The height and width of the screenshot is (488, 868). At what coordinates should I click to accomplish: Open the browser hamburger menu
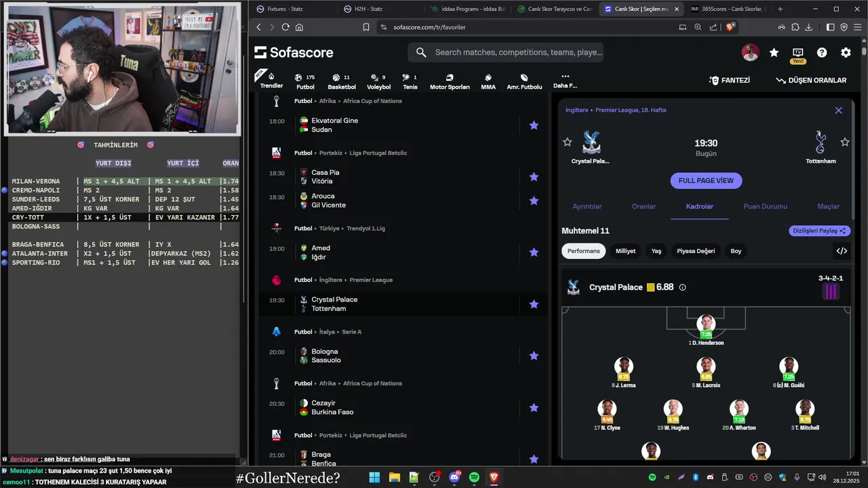pyautogui.click(x=857, y=27)
